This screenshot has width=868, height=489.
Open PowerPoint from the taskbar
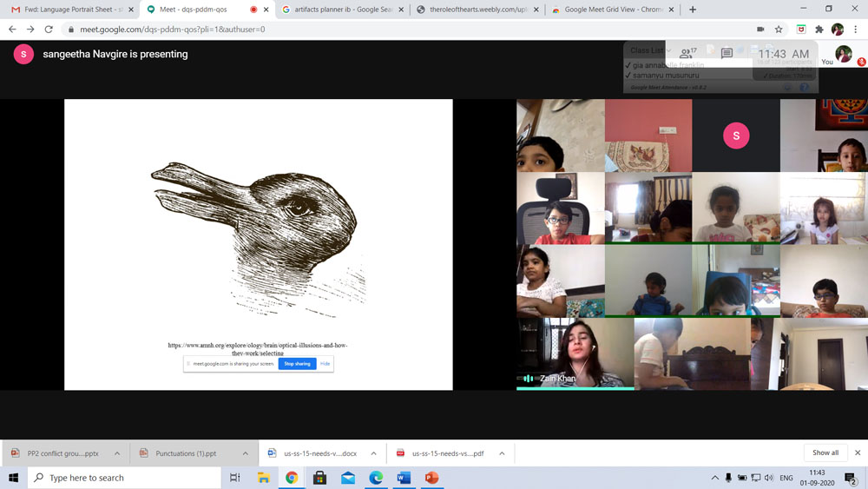pyautogui.click(x=432, y=478)
